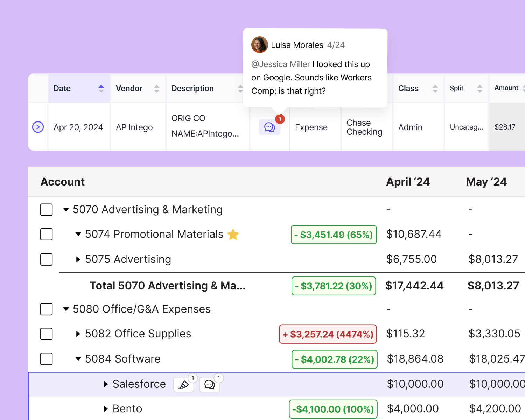
Task: Click the expand arrow icon beside Apr 20, 2024 row
Action: point(38,127)
